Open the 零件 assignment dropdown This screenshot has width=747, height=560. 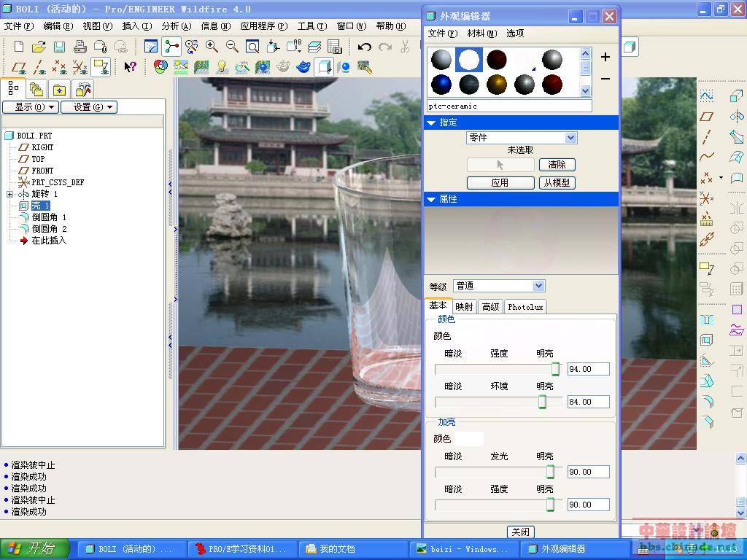pyautogui.click(x=570, y=138)
